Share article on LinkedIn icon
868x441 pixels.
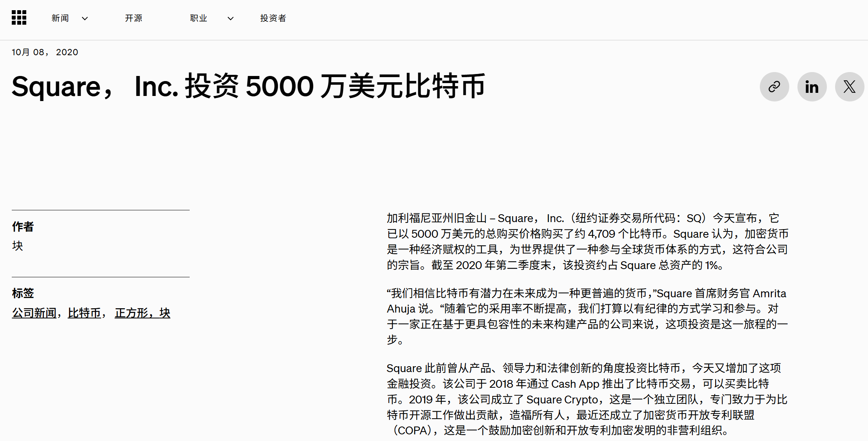point(812,87)
